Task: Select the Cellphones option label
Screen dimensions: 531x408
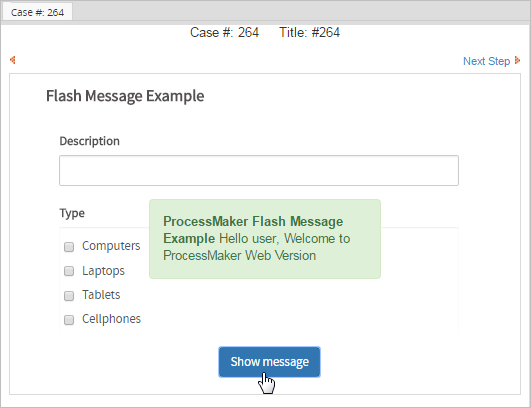Action: coord(111,319)
